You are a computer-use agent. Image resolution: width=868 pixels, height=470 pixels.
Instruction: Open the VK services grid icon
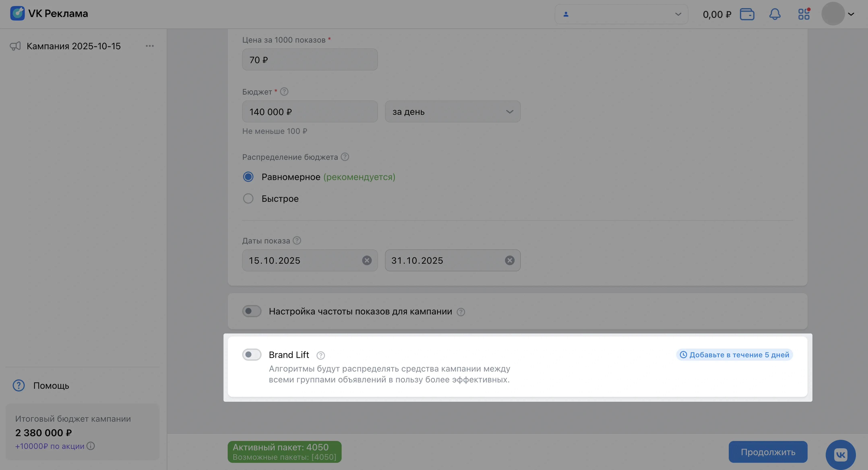tap(804, 14)
